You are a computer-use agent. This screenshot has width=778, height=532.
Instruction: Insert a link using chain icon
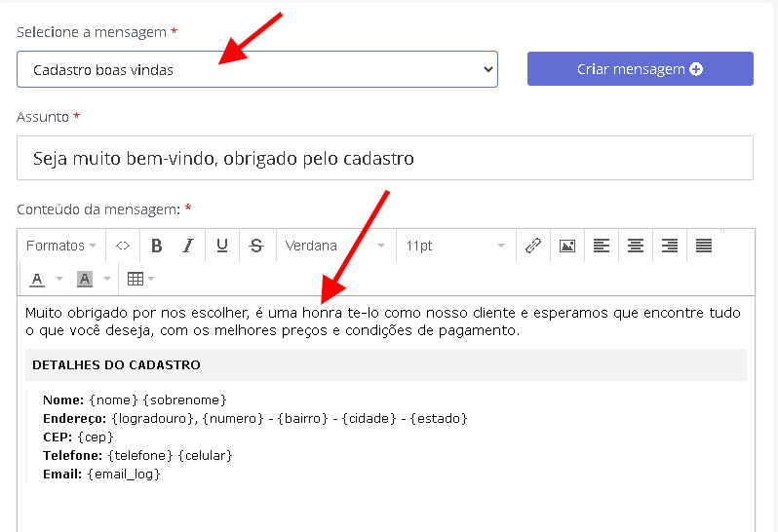(x=533, y=246)
